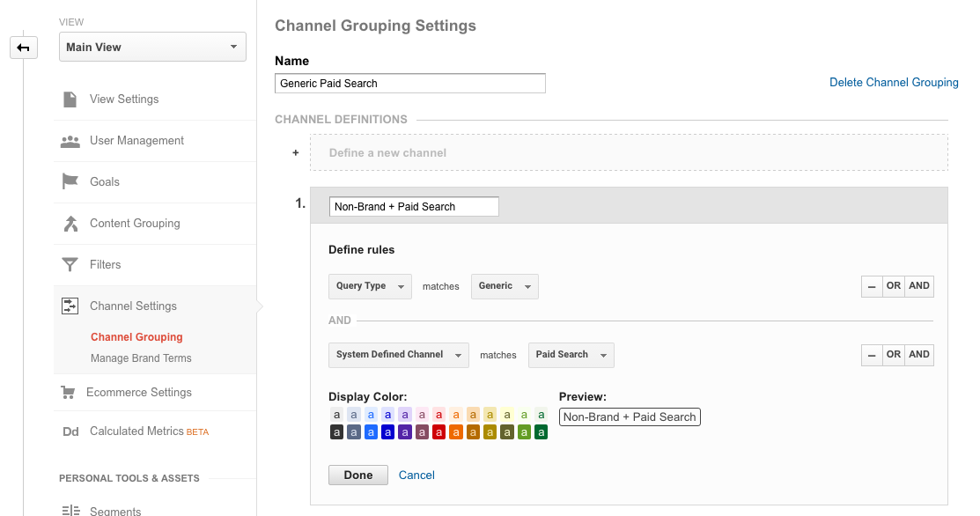Click the Ecommerce Settings cart icon
This screenshot has width=980, height=516.
click(68, 393)
